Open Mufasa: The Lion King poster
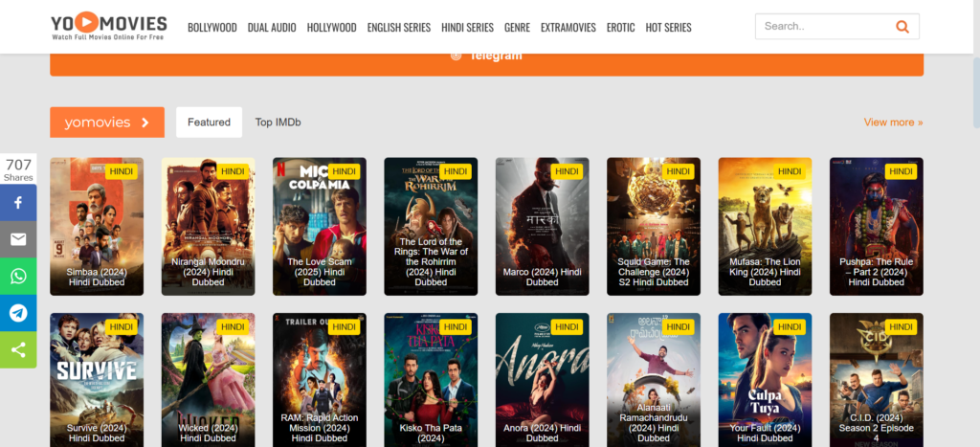 [765, 226]
